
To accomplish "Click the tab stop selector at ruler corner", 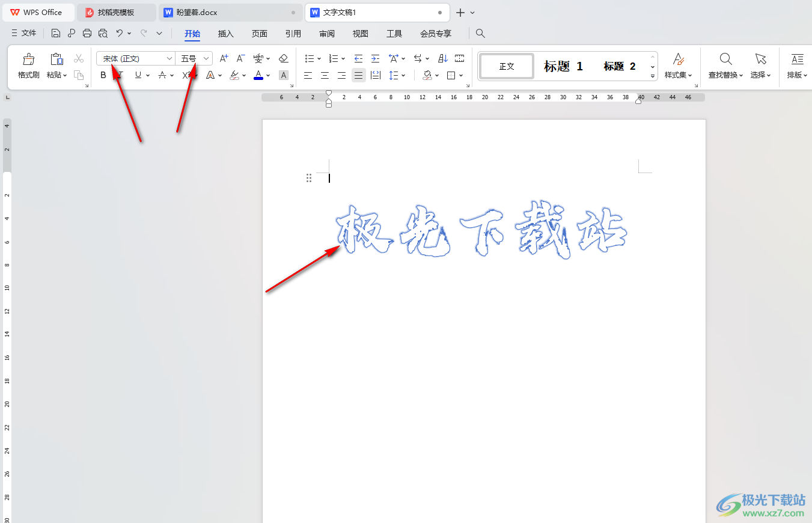I will pos(7,96).
